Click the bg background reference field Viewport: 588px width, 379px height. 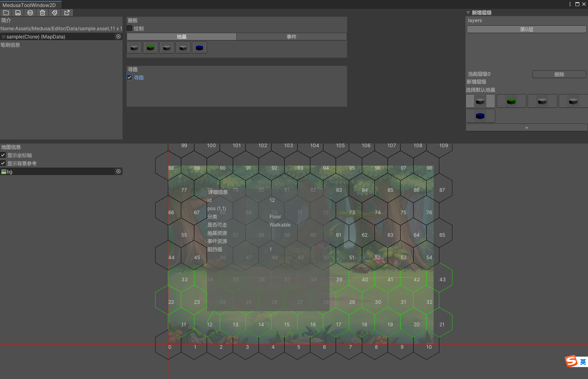(x=61, y=171)
